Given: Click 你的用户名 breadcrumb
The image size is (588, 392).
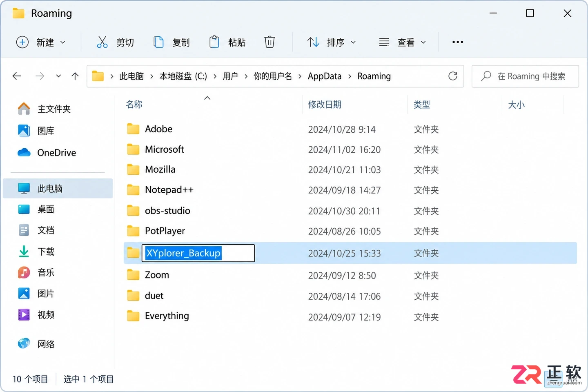Looking at the screenshot, I should tap(273, 76).
